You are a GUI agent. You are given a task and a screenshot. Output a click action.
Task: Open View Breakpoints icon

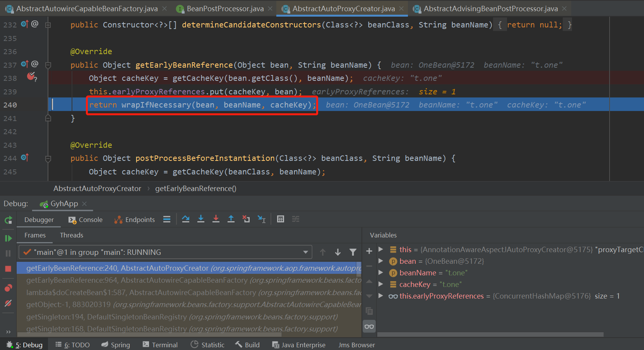pyautogui.click(x=8, y=288)
